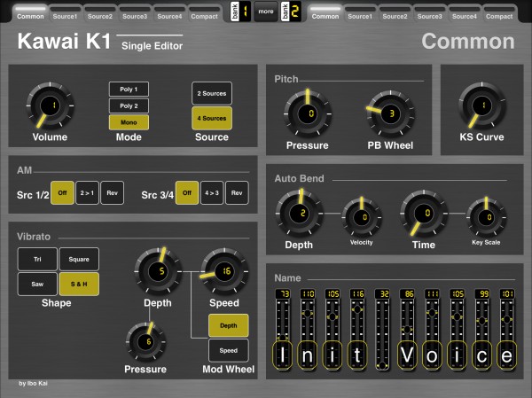This screenshot has width=532, height=398.
Task: Select Poly 2 mode
Action: [x=129, y=105]
